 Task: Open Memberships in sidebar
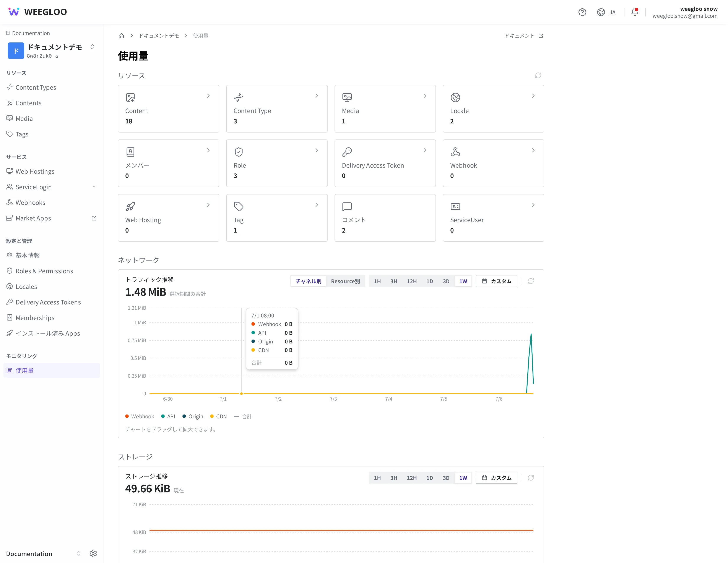pyautogui.click(x=52, y=318)
